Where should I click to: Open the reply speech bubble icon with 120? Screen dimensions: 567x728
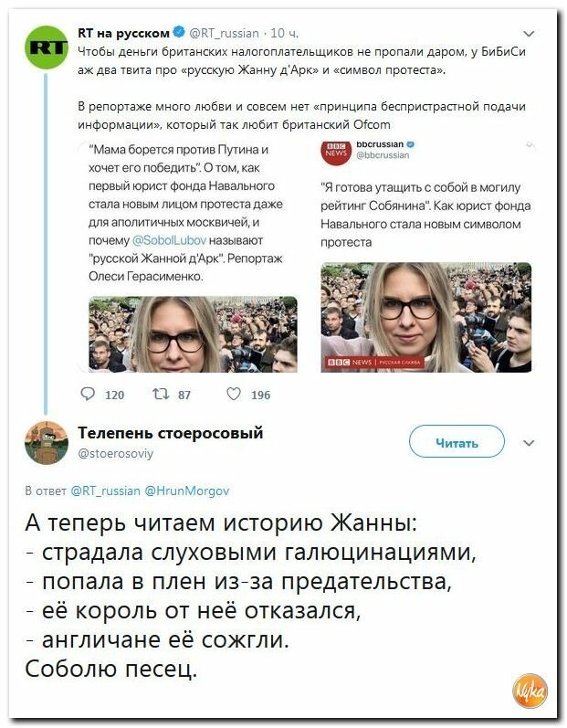click(88, 395)
